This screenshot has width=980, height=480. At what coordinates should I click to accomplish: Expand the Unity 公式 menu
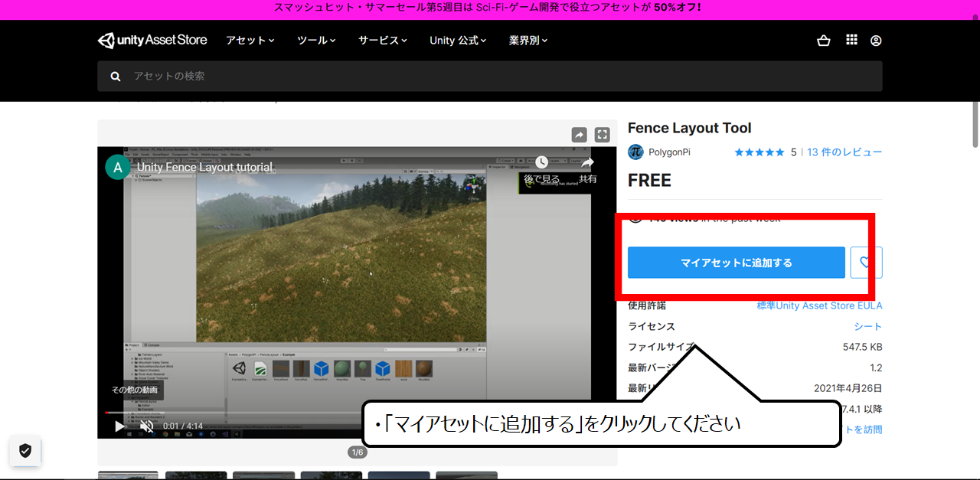click(x=458, y=41)
